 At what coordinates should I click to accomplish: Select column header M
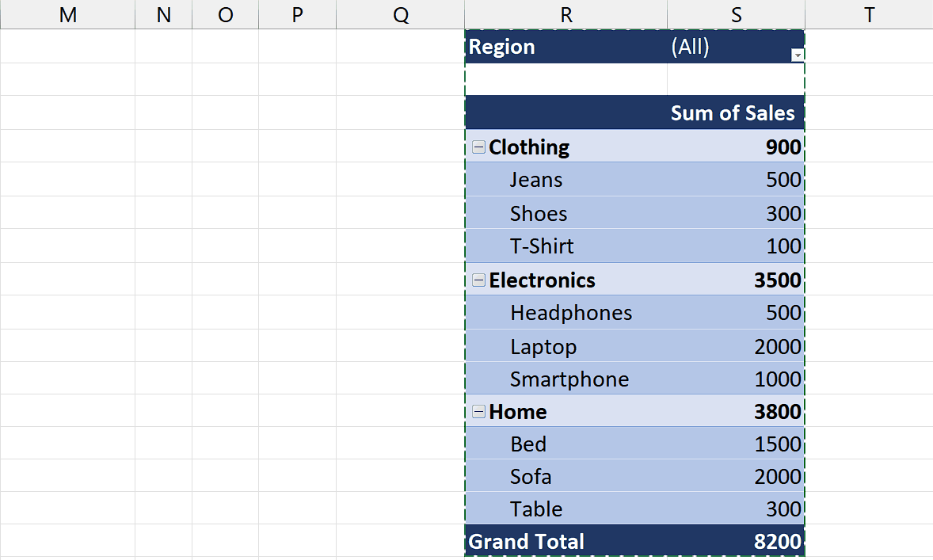67,14
